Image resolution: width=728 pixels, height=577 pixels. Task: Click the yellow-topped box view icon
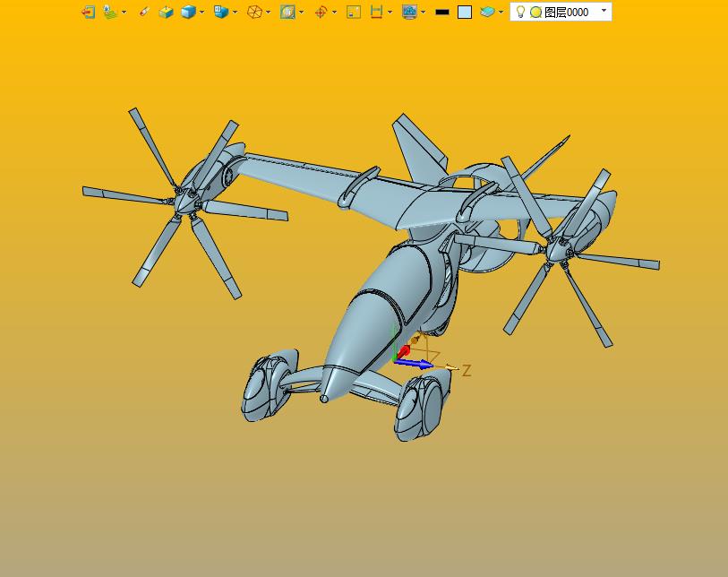(166, 12)
